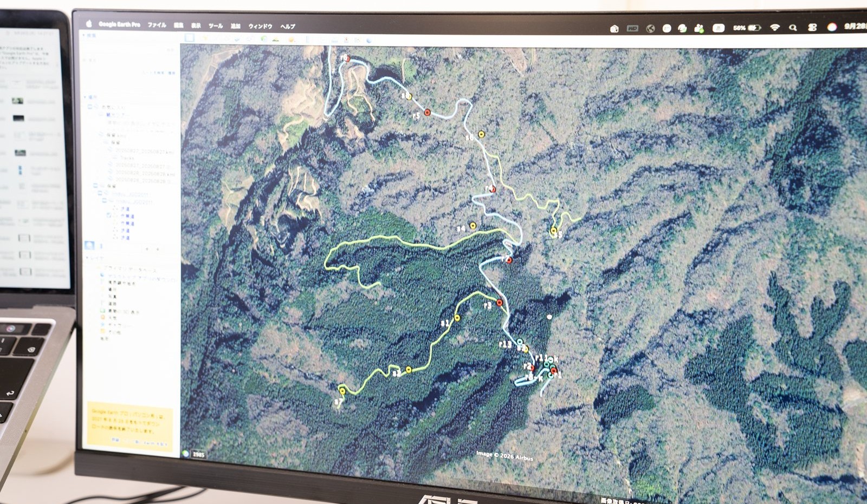This screenshot has width=867, height=504.
Task: Click the yellow s4 placemark
Action: pyautogui.click(x=473, y=226)
